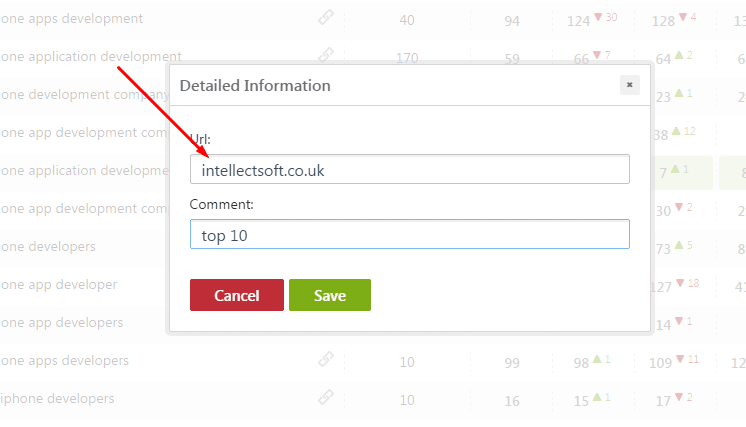Select the apps developers keyword row

[64, 360]
